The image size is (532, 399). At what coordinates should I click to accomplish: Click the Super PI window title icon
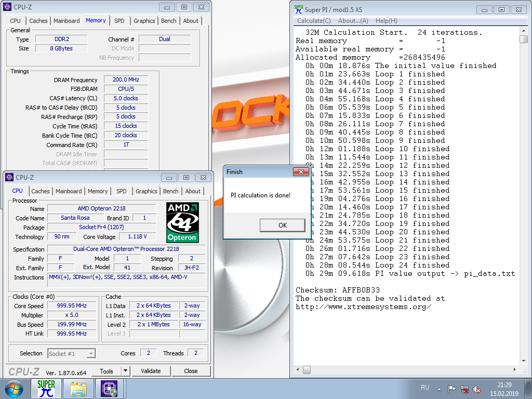[299, 9]
